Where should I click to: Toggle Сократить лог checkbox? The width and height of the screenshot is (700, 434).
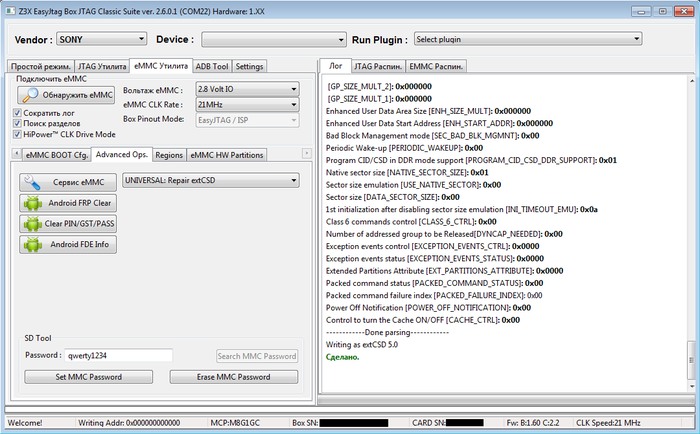click(18, 113)
